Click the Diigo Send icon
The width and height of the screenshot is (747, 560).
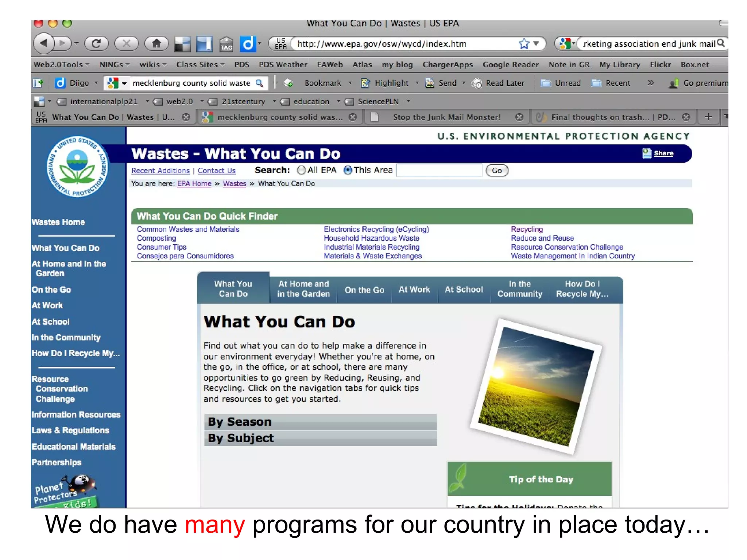(x=430, y=83)
